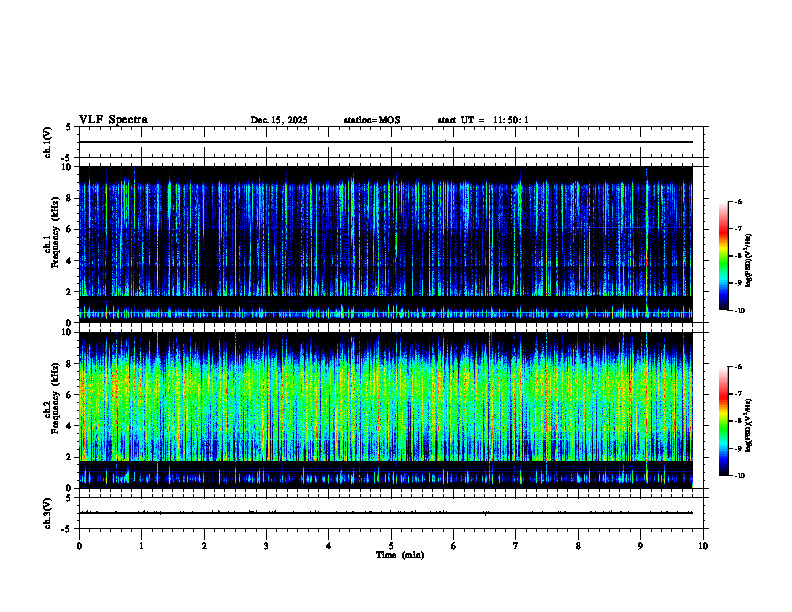Click the "6" kHz tick of ch.2 frequency axis
The width and height of the screenshot is (792, 612).
[70, 394]
